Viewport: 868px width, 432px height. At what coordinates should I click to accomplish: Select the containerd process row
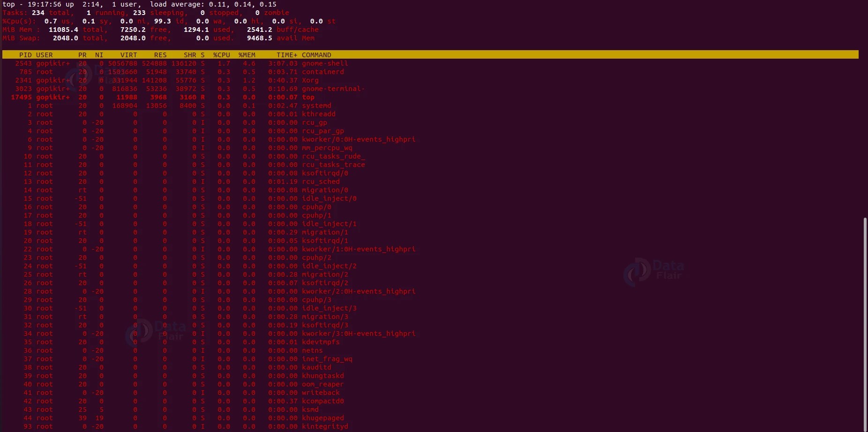point(187,72)
